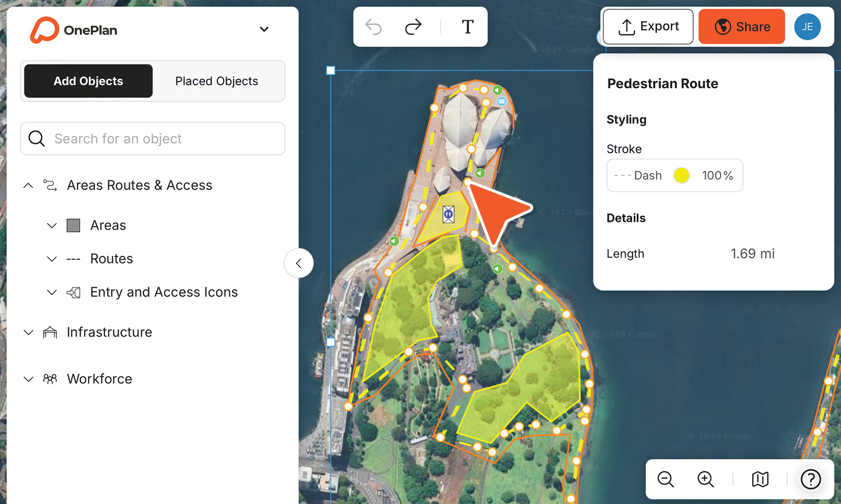This screenshot has height=504, width=841.
Task: Click the zoom out magnifier icon
Action: 666,479
